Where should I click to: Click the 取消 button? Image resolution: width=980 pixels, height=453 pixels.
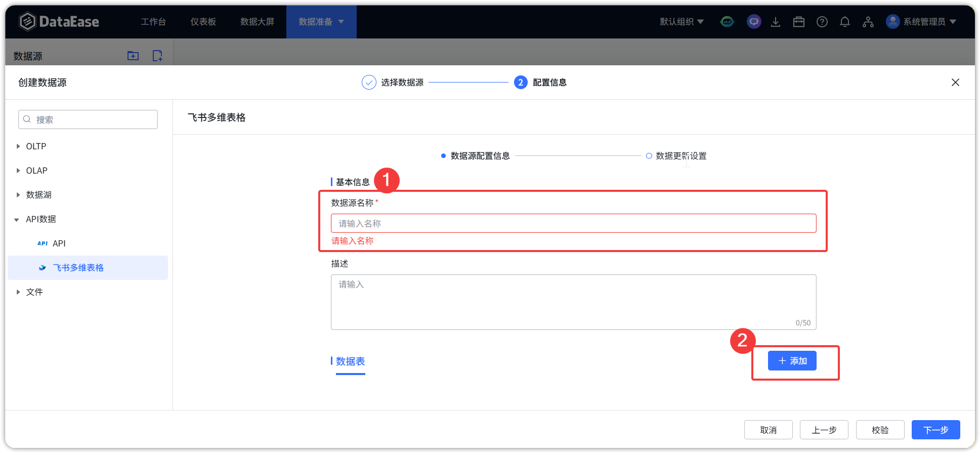[x=769, y=430]
